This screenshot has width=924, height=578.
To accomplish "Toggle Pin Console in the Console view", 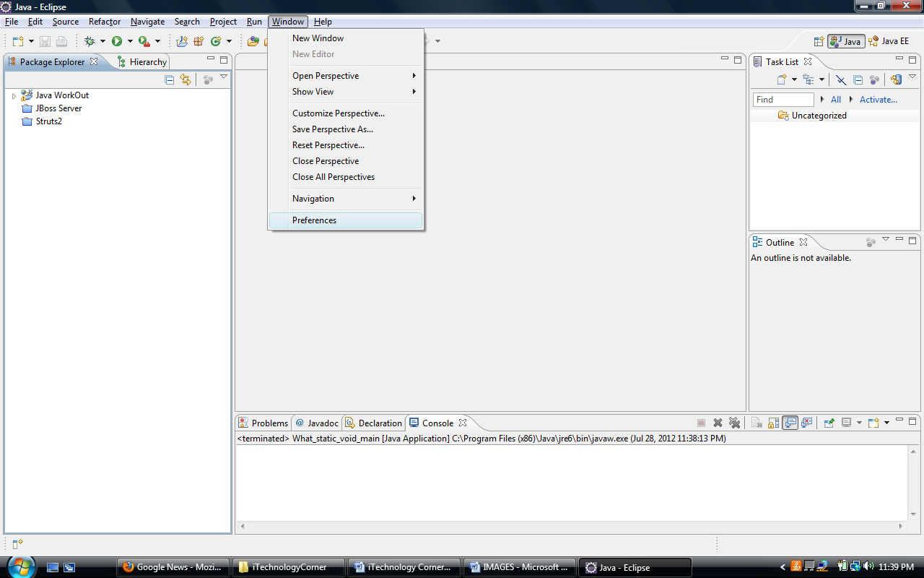I will point(829,423).
